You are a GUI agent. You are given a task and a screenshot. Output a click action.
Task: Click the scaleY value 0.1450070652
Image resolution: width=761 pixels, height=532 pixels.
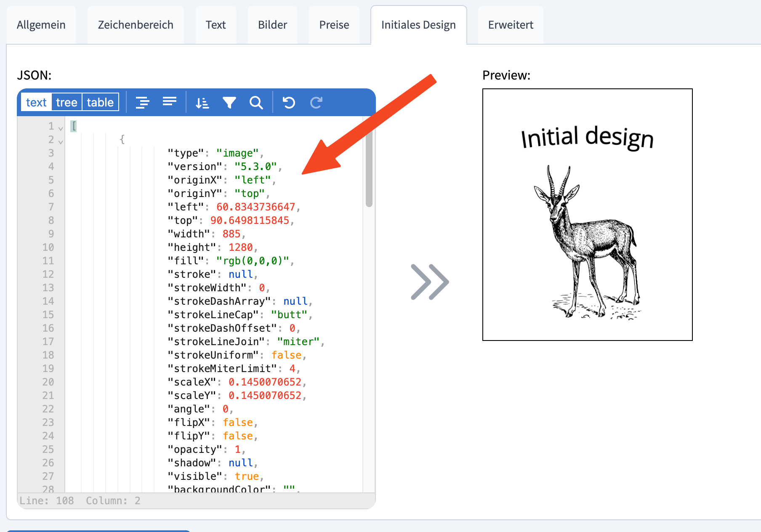point(265,396)
